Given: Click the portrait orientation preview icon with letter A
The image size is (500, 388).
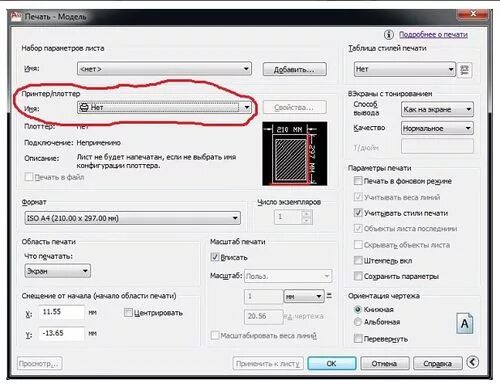Looking at the screenshot, I should tap(465, 324).
